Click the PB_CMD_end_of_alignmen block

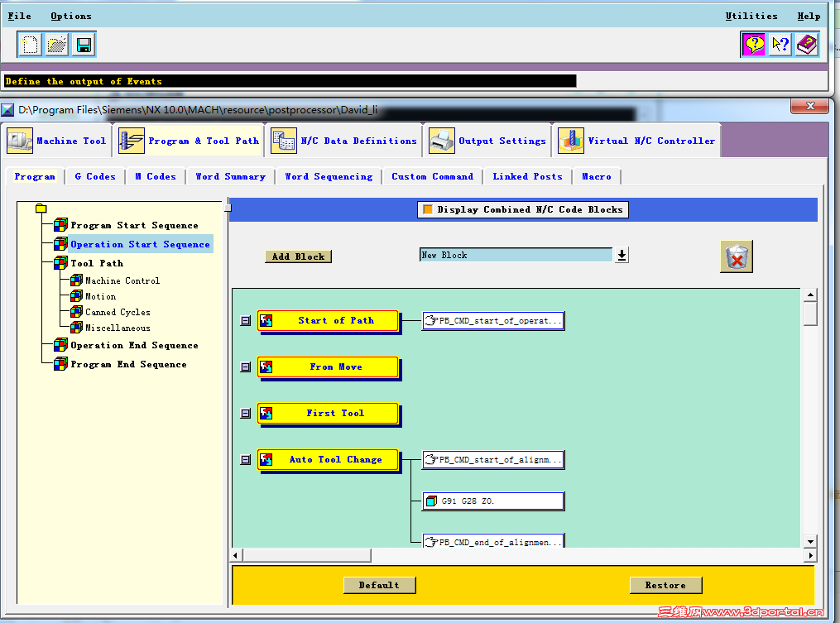pos(493,541)
